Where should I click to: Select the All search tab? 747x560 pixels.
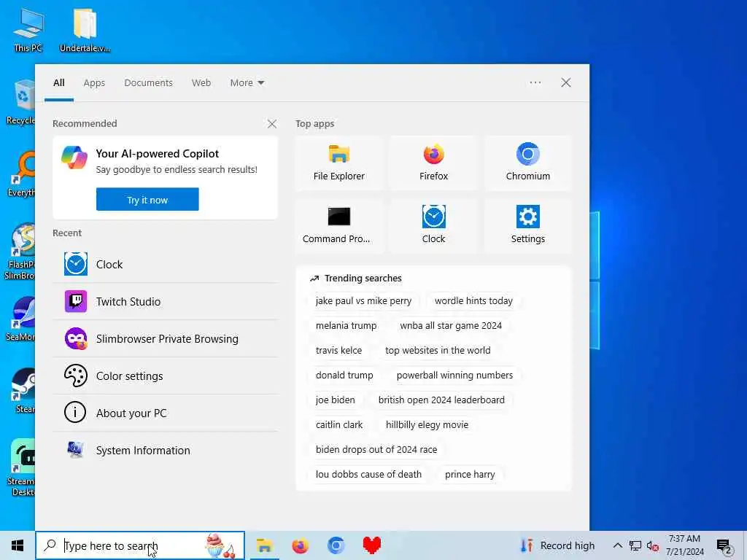click(x=58, y=83)
